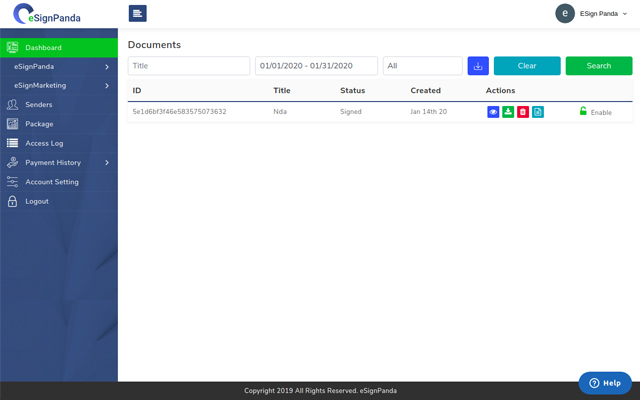Expand the eSignMarketing submenu
The height and width of the screenshot is (400, 640).
point(59,86)
